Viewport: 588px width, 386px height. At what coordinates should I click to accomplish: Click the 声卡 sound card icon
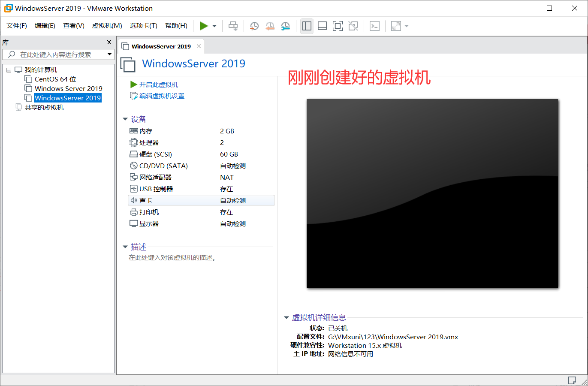pyautogui.click(x=134, y=201)
